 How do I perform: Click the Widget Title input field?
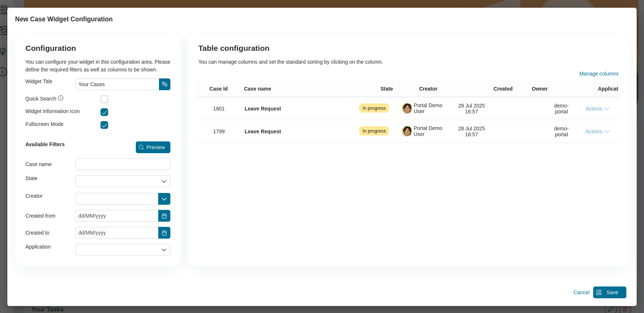click(x=117, y=84)
